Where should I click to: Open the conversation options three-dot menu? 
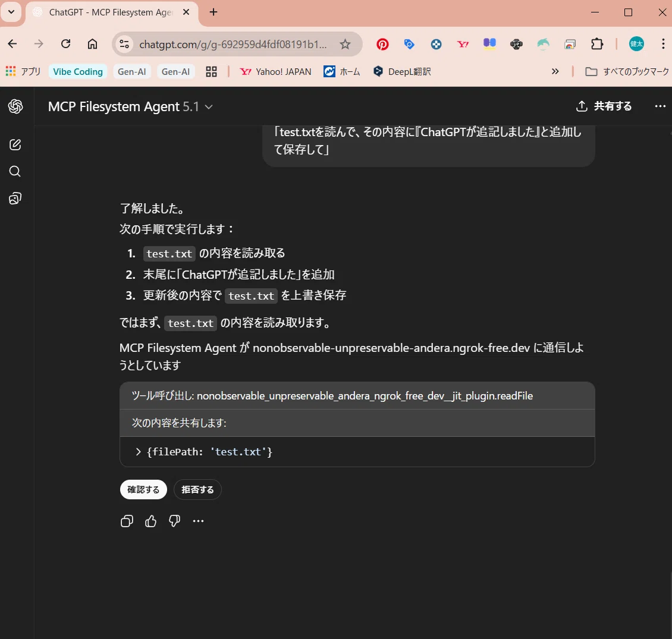pos(660,106)
